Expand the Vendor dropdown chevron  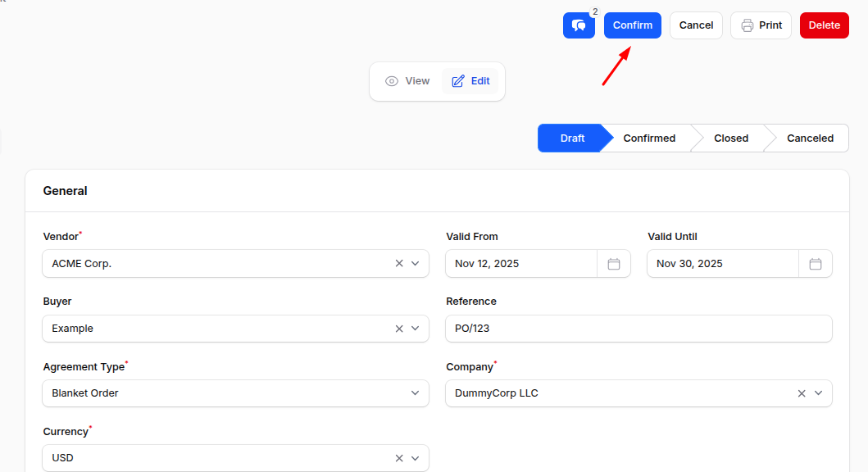coord(416,263)
